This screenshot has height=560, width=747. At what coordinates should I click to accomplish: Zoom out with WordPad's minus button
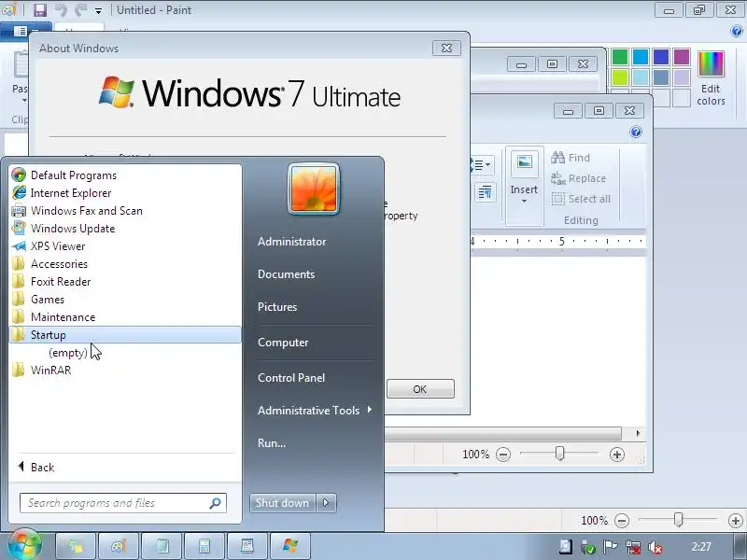(503, 455)
